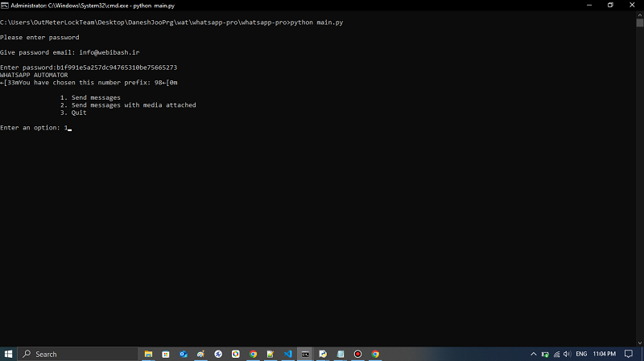
Task: Click the 'number prefix: 98' line
Action: [89, 83]
